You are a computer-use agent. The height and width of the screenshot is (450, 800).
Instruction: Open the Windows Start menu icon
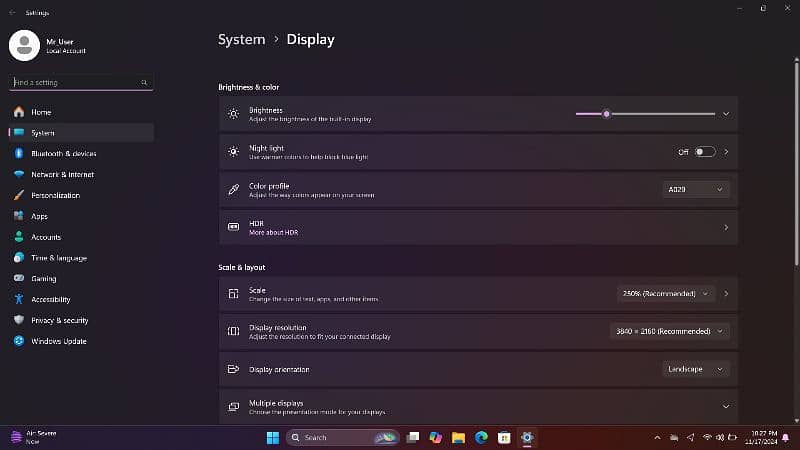pyautogui.click(x=272, y=437)
